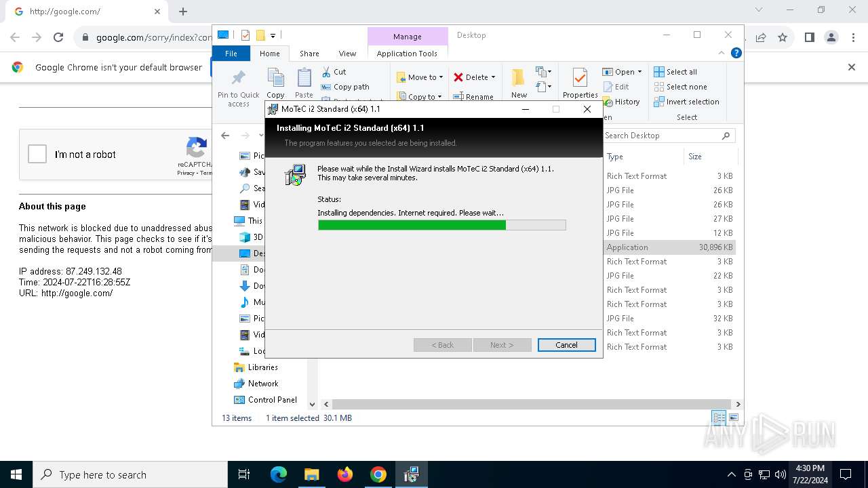Click Search Desktop field
The image size is (868, 488).
point(669,136)
